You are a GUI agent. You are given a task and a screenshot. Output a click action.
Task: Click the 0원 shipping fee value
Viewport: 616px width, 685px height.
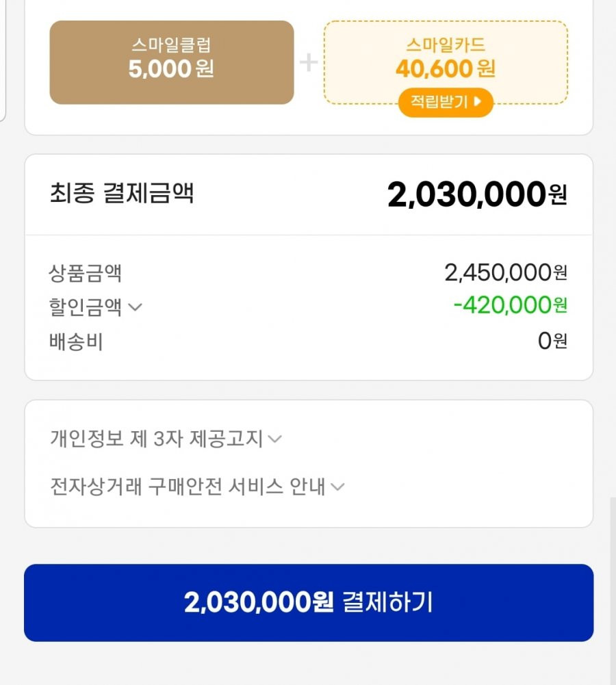pos(552,341)
